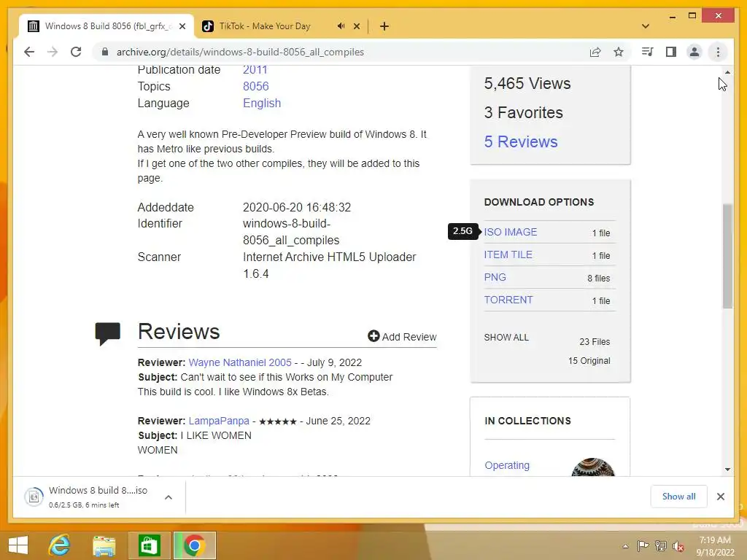Open Windows Store from taskbar
Viewport: 747px width, 560px height.
pyautogui.click(x=149, y=545)
